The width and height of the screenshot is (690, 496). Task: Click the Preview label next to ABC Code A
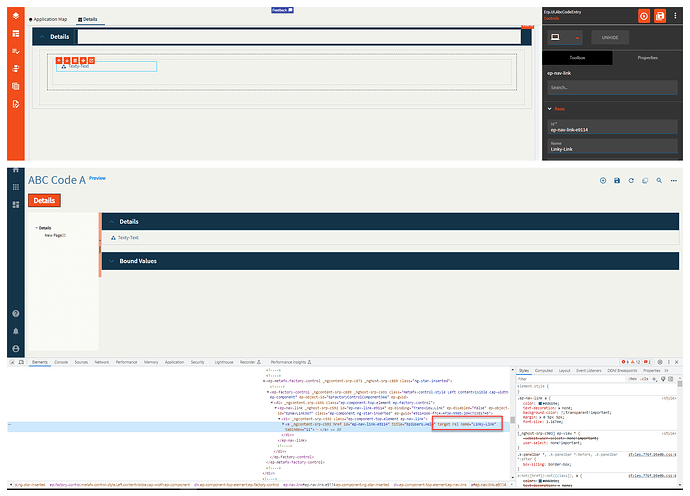tap(97, 178)
